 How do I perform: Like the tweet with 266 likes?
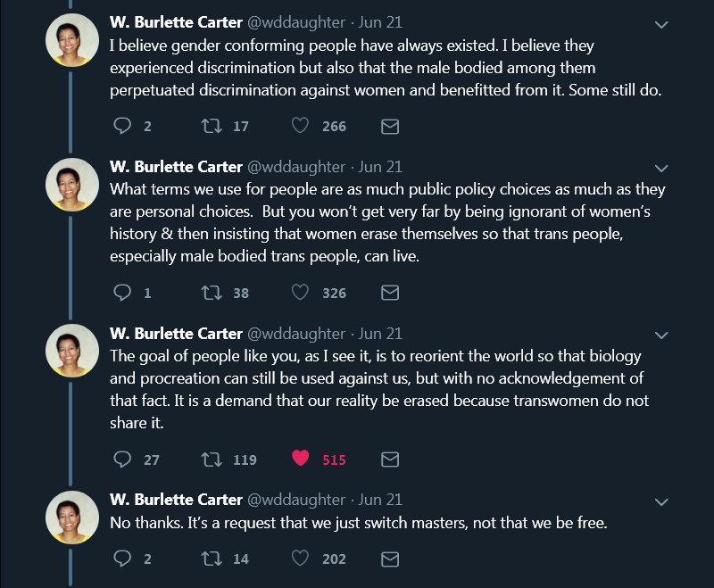pos(301,127)
